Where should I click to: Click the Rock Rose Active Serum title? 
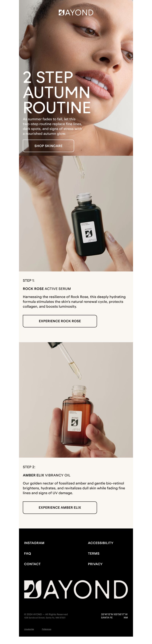point(47,289)
